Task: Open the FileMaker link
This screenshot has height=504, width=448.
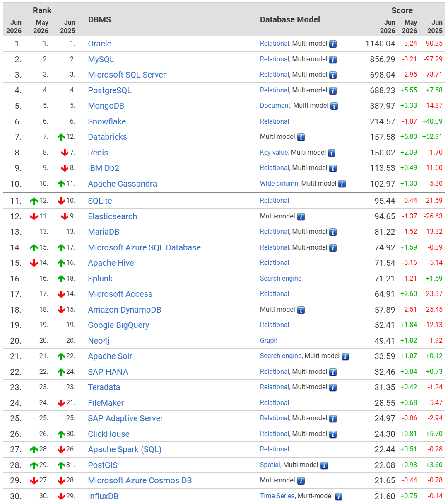Action: [106, 403]
